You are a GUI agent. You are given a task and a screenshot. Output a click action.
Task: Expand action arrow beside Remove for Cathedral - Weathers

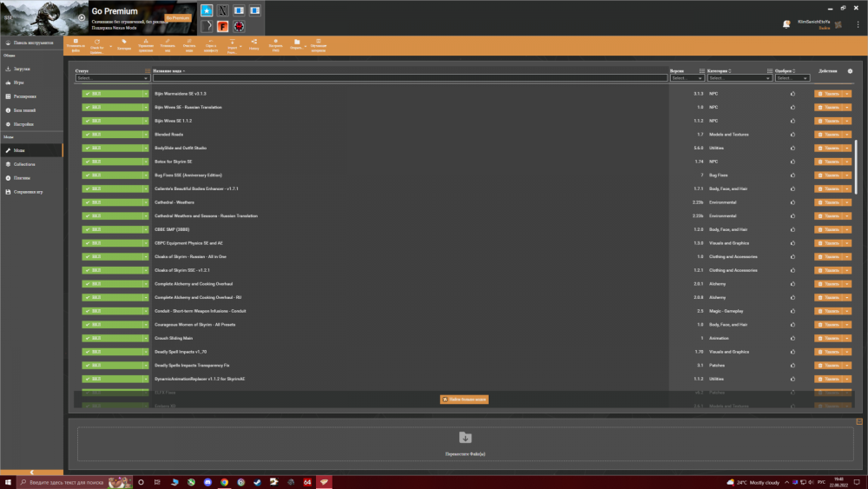(x=847, y=202)
